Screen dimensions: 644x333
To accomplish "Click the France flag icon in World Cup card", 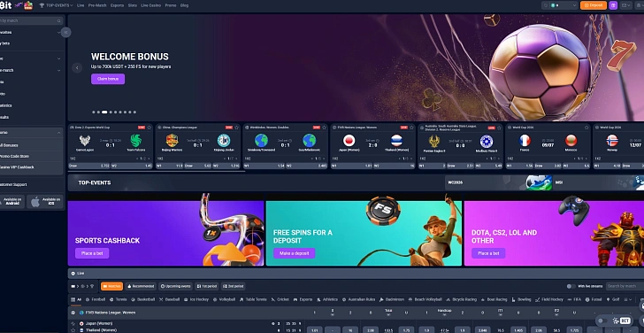I will point(525,141).
